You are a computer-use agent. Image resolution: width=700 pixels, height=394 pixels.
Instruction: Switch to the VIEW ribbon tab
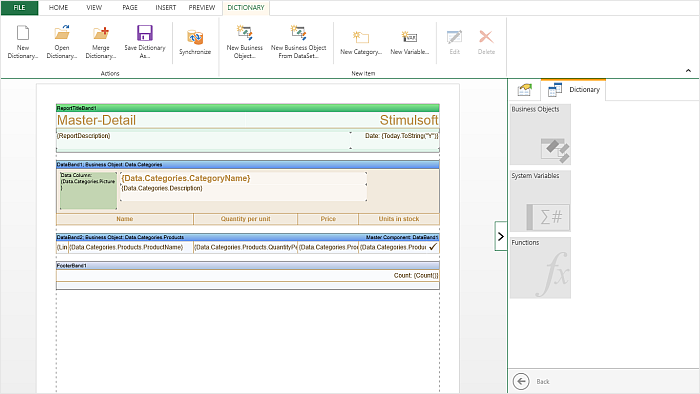(94, 8)
